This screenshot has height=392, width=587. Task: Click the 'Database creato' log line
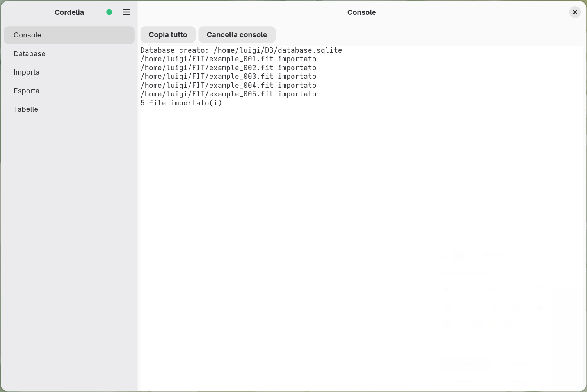click(x=241, y=50)
